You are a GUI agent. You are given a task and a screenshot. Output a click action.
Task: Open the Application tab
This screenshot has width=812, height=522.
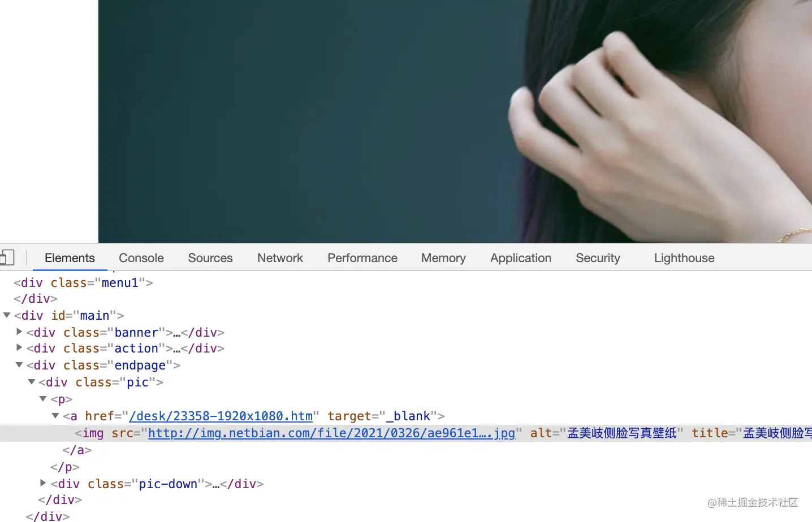[521, 258]
